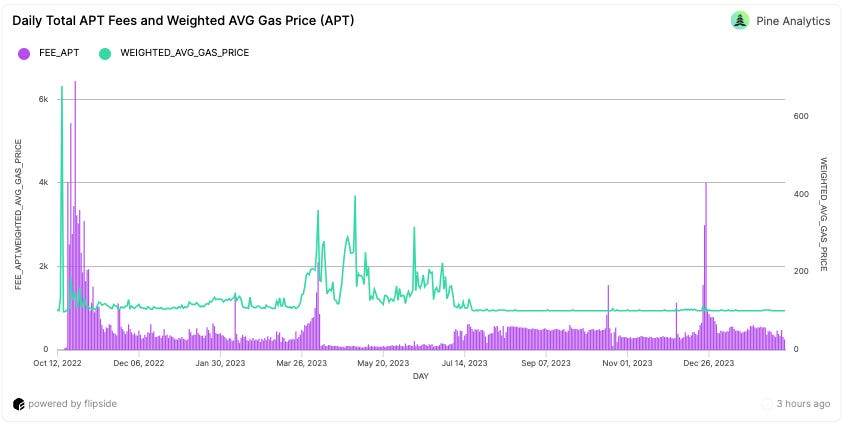Click the chart title text

(183, 20)
